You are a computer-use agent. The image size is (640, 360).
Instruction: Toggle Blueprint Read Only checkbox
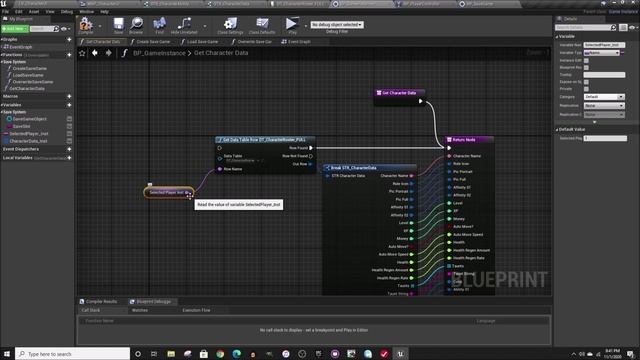pos(586,67)
